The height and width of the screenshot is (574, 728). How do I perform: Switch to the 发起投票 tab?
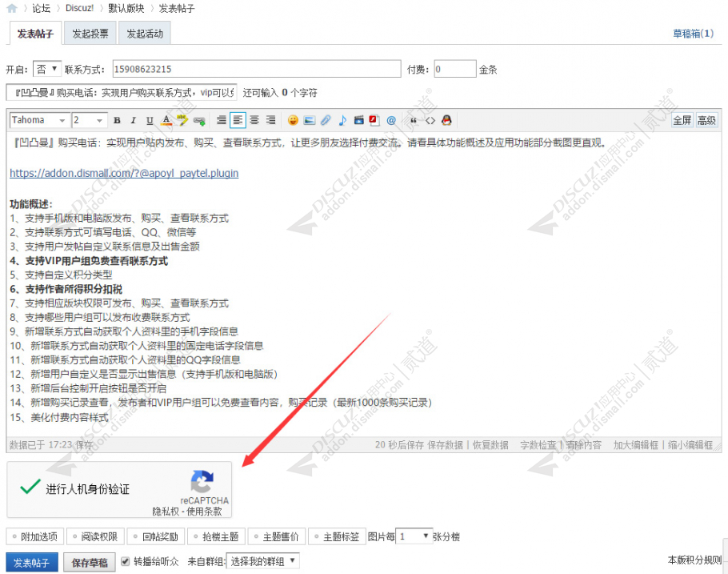[90, 34]
